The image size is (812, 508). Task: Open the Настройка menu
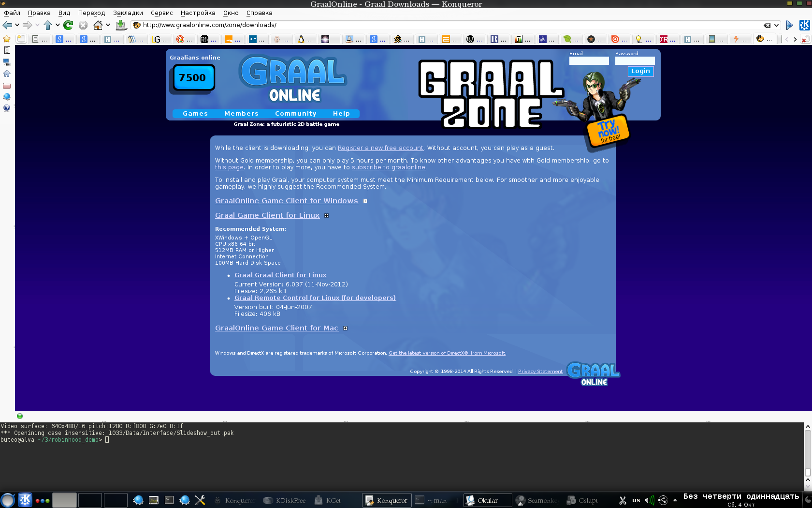point(198,13)
